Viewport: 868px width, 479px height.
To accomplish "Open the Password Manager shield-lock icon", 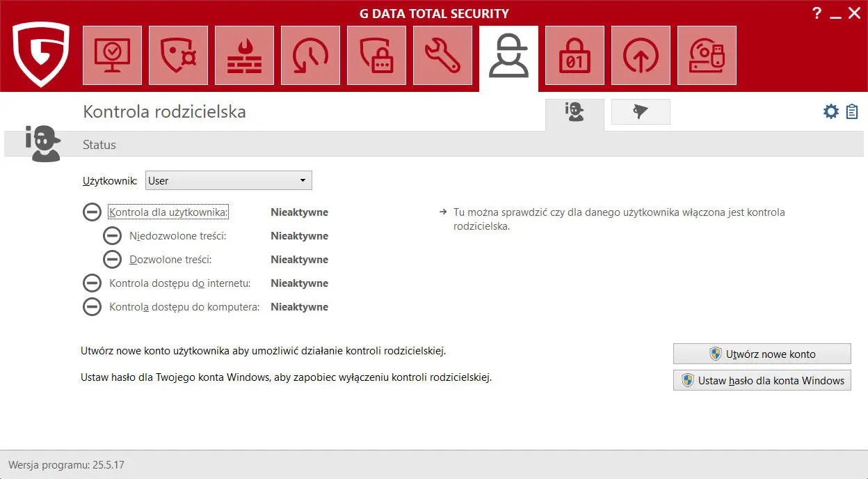I will click(x=376, y=56).
